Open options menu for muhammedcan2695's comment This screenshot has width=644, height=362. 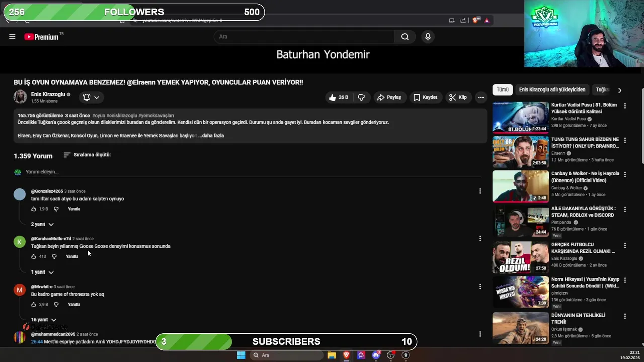(x=480, y=334)
